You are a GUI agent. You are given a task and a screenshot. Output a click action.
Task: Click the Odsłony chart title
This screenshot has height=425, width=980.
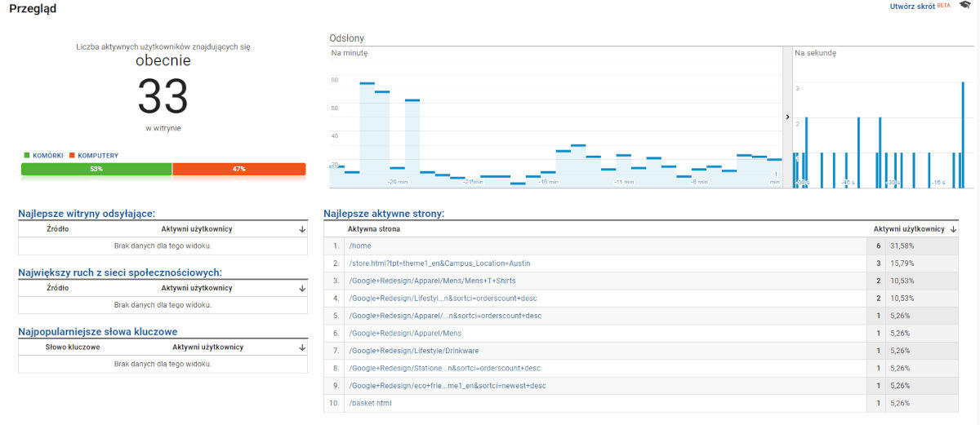pos(346,38)
